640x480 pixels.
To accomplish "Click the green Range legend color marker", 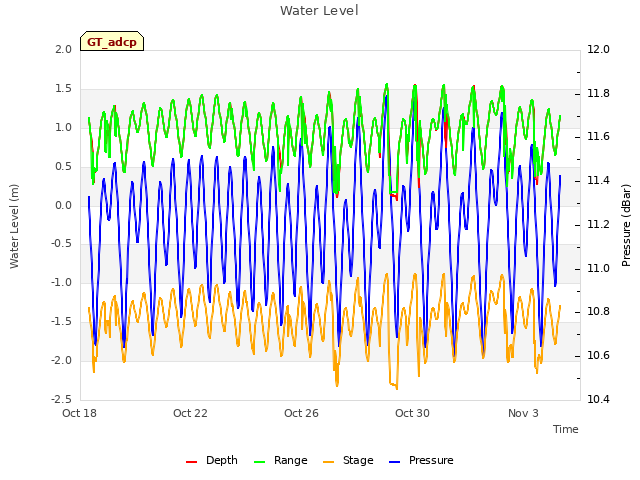I will coord(259,462).
